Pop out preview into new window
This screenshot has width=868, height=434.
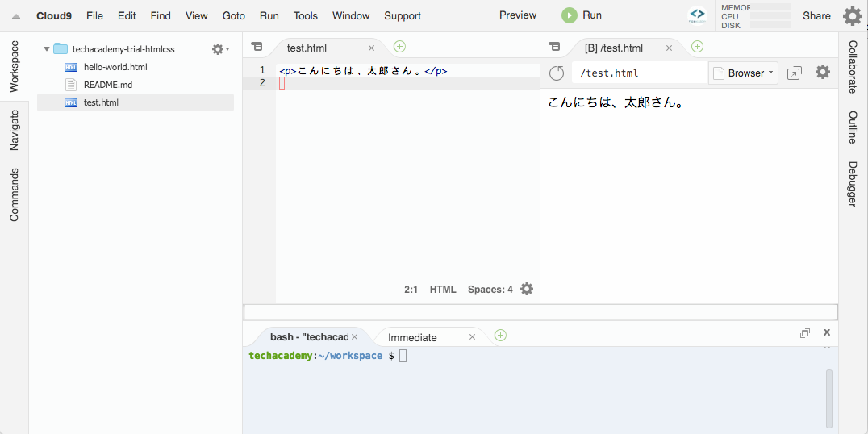[x=795, y=73]
